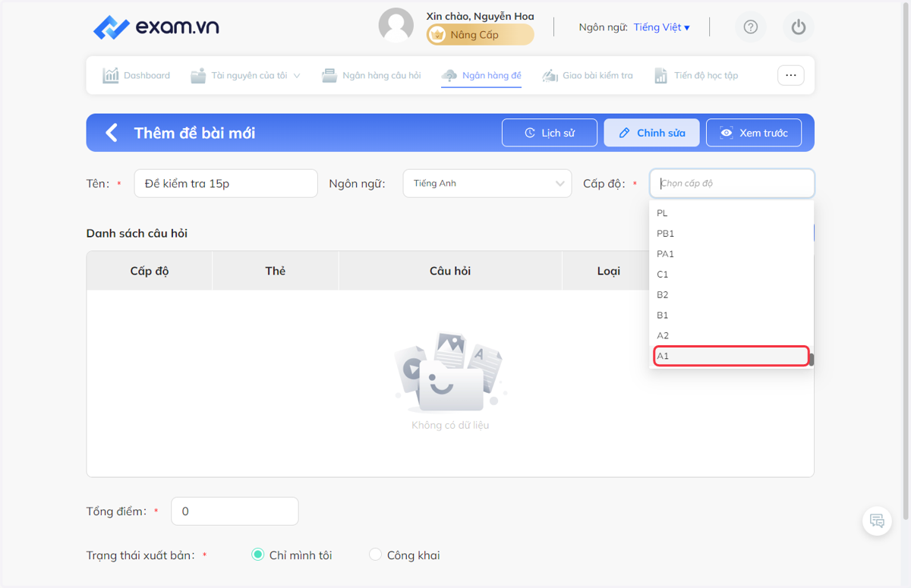Click the power logout icon
The width and height of the screenshot is (911, 588).
[x=798, y=27]
